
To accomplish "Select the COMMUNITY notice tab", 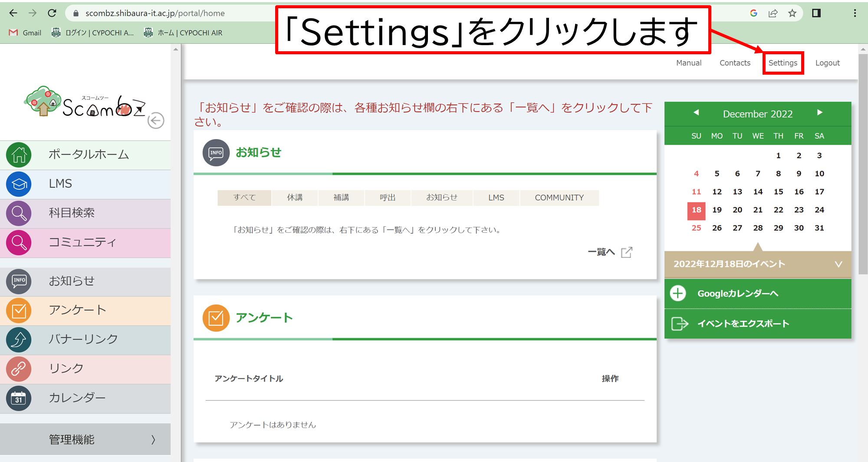I will point(559,198).
